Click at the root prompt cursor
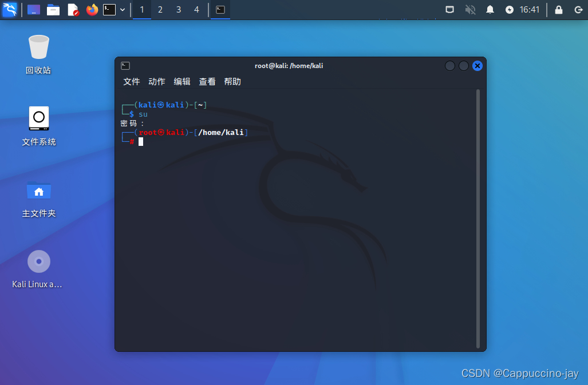588x385 pixels. point(141,141)
